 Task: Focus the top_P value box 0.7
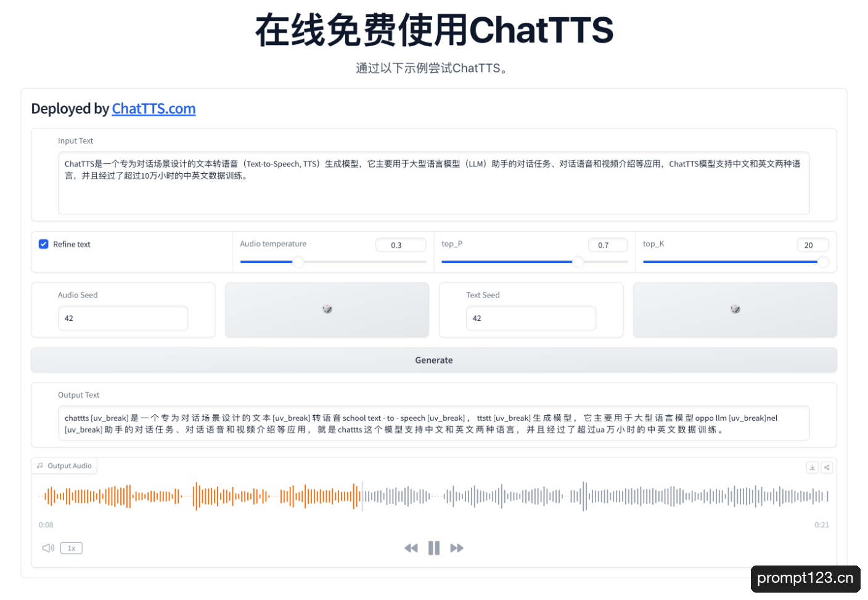pyautogui.click(x=608, y=245)
